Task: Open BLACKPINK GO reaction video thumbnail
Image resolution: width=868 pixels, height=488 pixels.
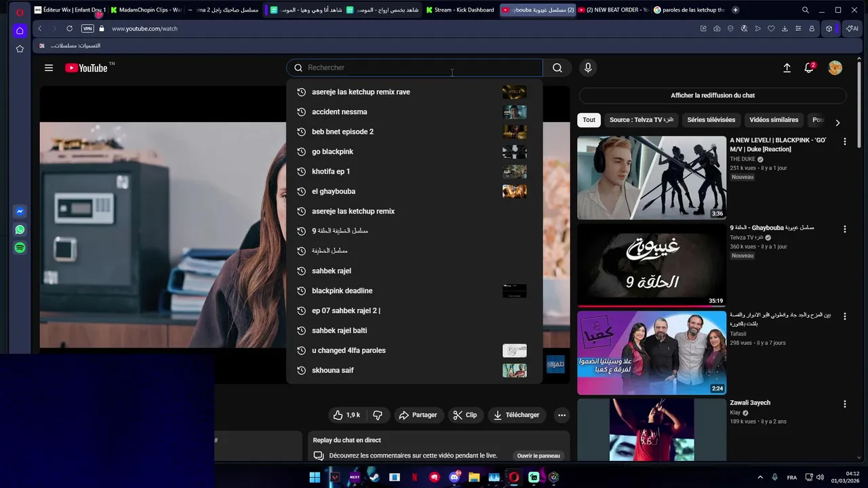Action: pos(652,178)
